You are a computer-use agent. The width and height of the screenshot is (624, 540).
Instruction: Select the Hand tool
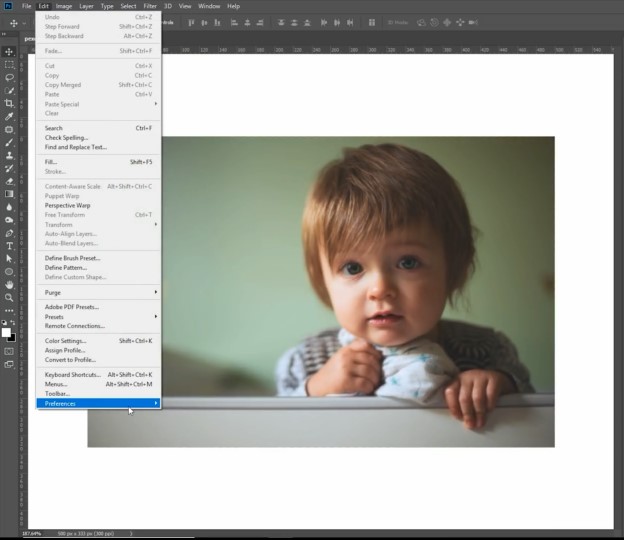click(9, 285)
